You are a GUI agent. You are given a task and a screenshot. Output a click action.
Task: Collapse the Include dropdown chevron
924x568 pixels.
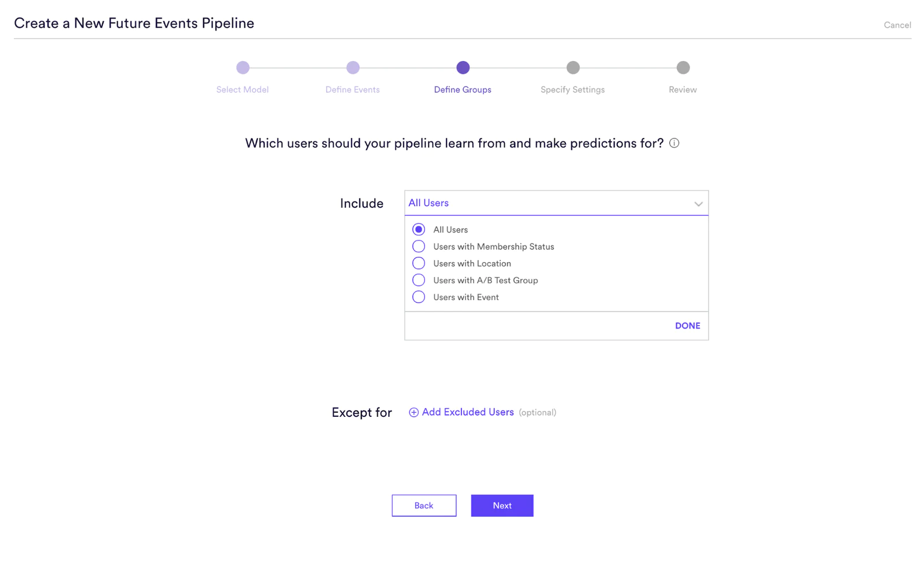click(698, 204)
